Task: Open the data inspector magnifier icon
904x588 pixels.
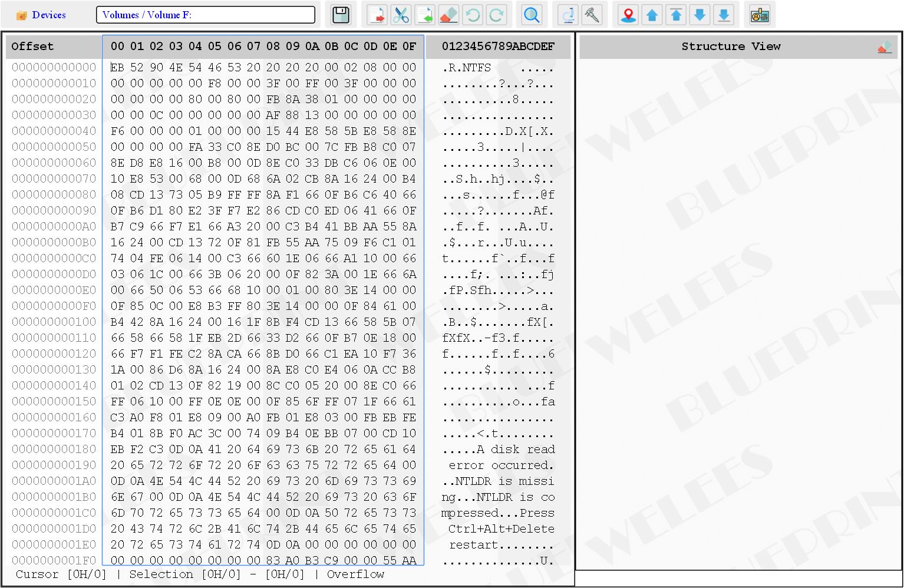Action: coord(532,15)
